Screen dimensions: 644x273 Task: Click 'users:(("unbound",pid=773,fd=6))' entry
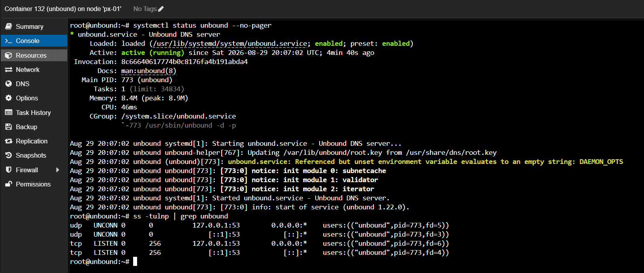pyautogui.click(x=386, y=243)
